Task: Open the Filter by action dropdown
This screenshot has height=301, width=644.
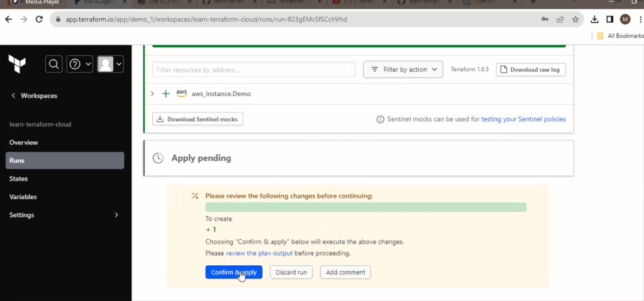Action: 403,70
